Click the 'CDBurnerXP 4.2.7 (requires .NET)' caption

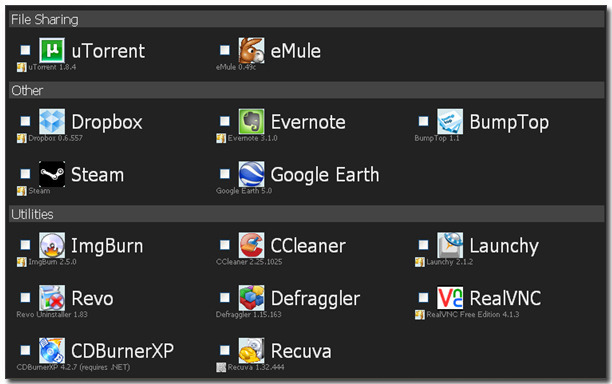click(73, 368)
